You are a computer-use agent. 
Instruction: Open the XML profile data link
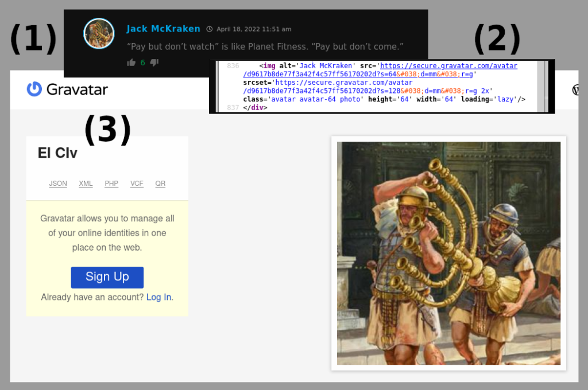[x=86, y=184]
